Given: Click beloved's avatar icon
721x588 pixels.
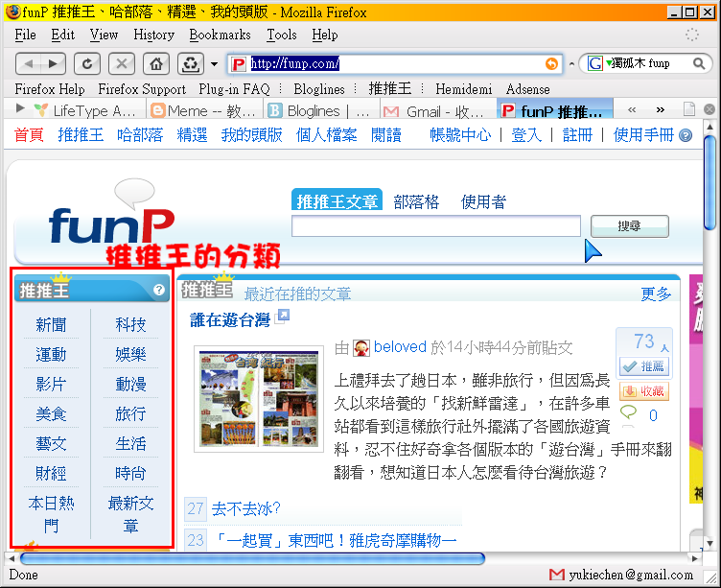Looking at the screenshot, I should pos(361,347).
